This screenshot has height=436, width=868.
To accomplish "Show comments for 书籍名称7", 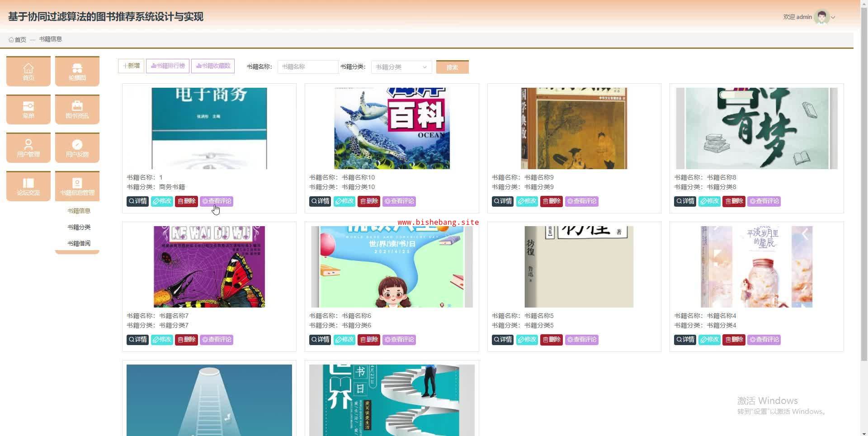I will (x=217, y=340).
